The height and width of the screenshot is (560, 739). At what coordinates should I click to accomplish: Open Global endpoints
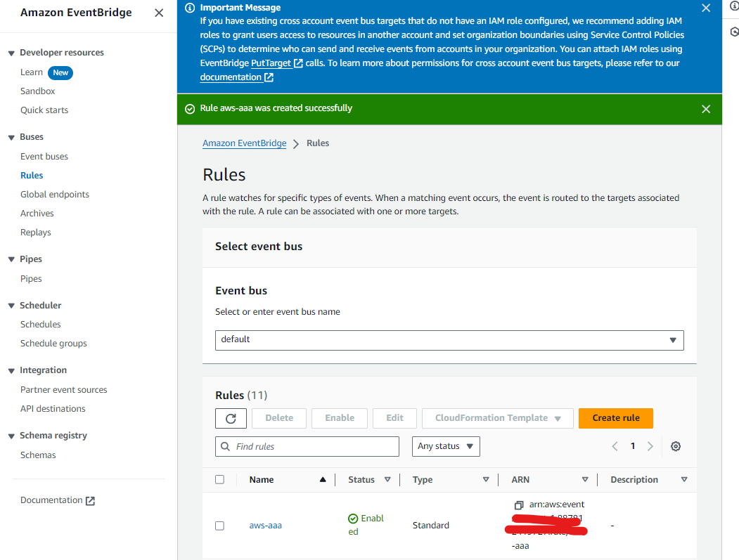coord(55,194)
